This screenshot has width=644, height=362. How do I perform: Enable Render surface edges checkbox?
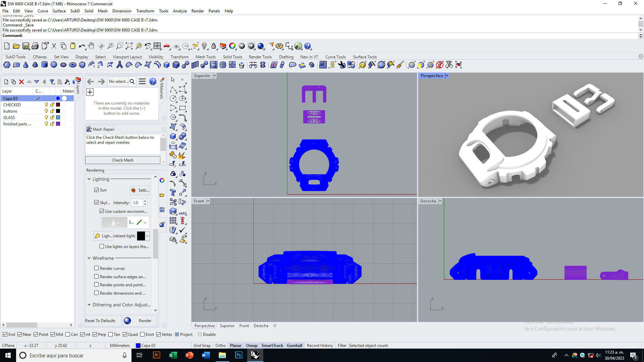coord(96,277)
